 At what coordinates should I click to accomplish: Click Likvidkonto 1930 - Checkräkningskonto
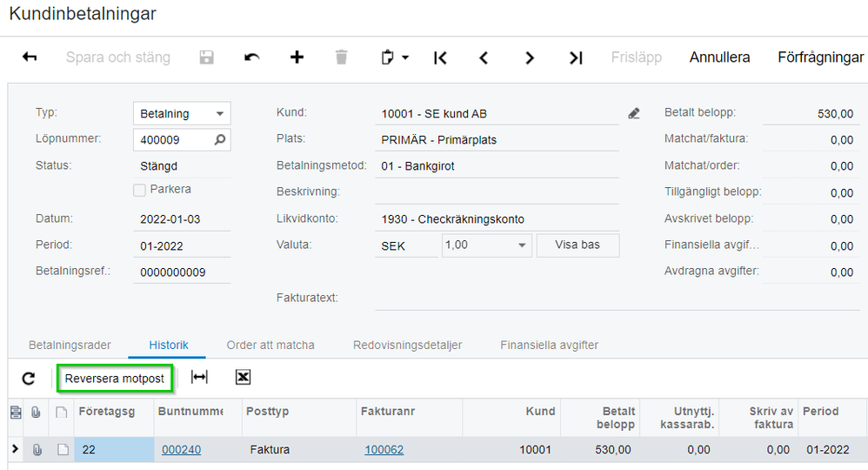point(497,219)
